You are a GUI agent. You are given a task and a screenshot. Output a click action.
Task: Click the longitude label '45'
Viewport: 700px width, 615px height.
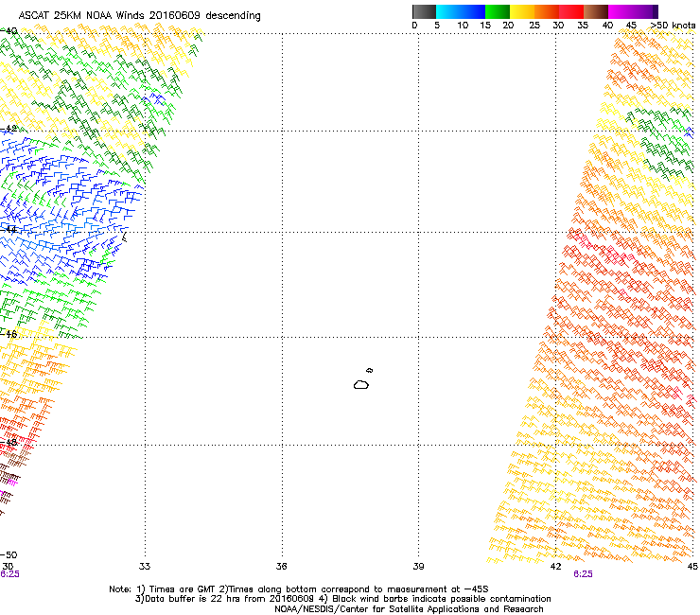pyautogui.click(x=692, y=567)
